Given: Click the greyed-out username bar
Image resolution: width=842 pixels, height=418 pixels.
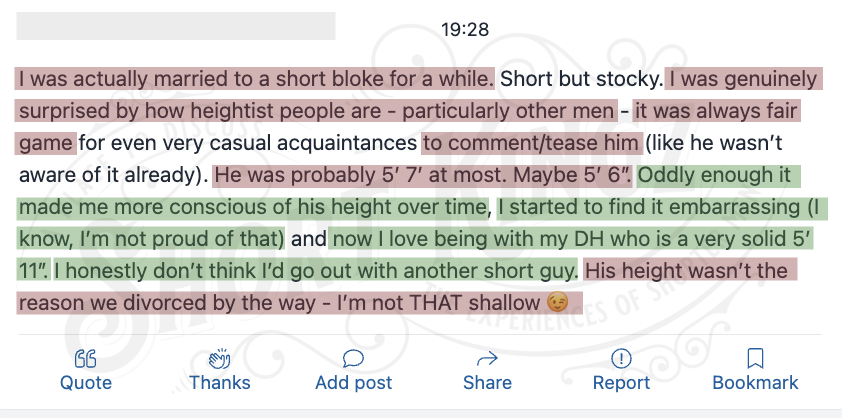Looking at the screenshot, I should [x=176, y=26].
